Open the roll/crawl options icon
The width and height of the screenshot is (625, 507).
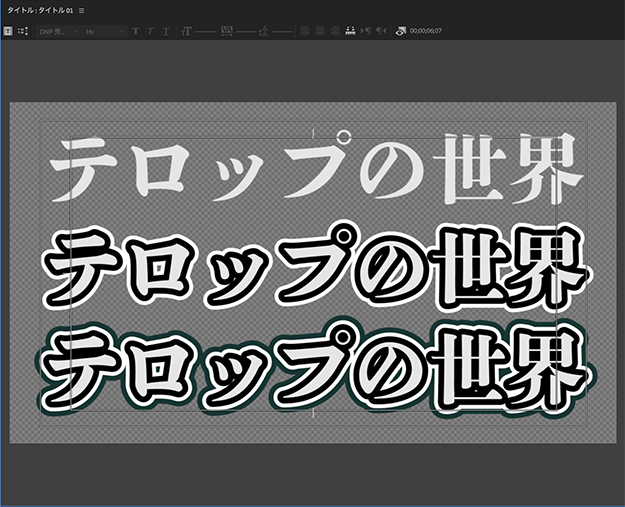[x=23, y=31]
